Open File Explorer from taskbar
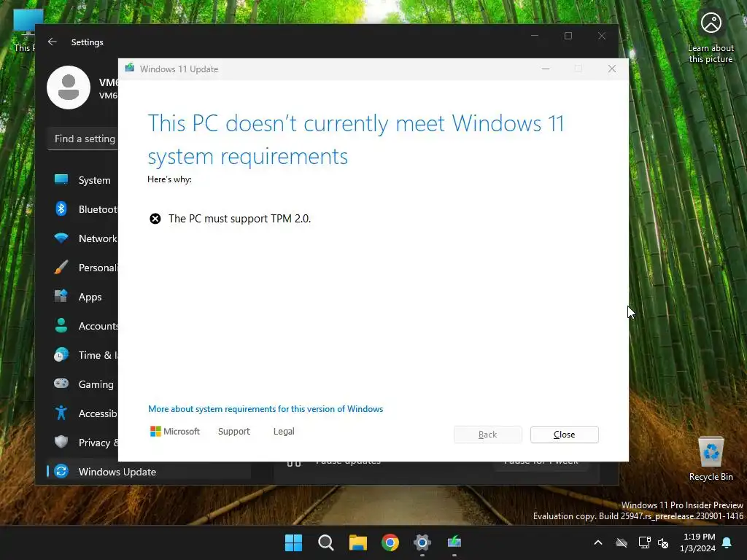This screenshot has height=560, width=747. 357,542
